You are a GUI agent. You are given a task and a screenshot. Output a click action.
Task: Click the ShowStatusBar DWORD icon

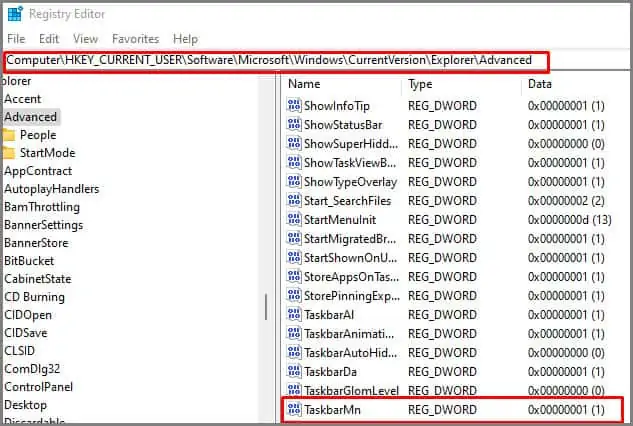coord(294,124)
